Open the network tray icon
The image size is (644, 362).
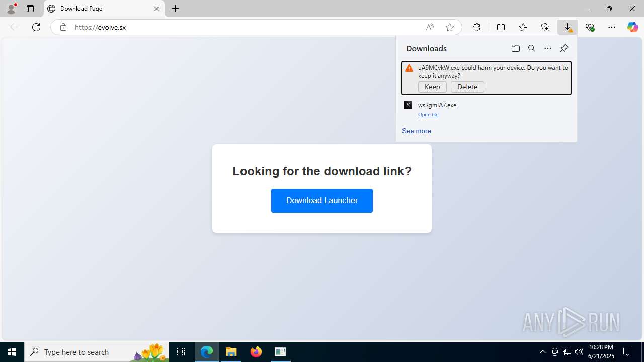point(567,352)
